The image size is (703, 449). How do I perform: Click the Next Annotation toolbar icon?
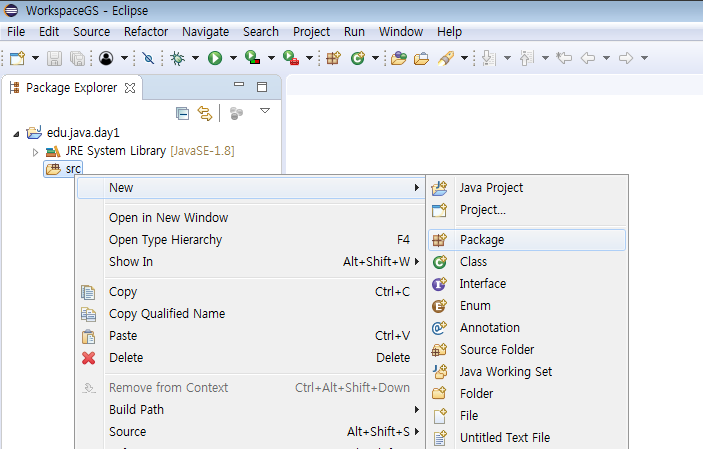click(489, 58)
